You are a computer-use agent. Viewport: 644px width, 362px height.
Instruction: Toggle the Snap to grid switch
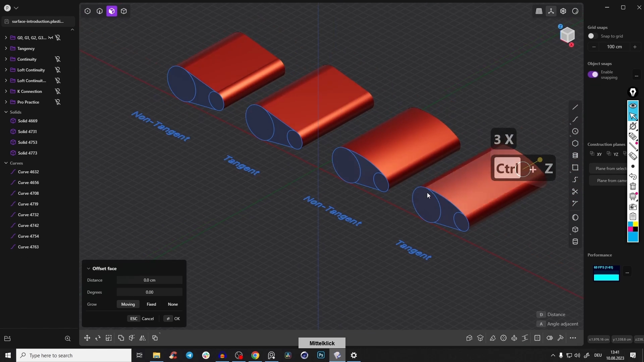tap(592, 36)
